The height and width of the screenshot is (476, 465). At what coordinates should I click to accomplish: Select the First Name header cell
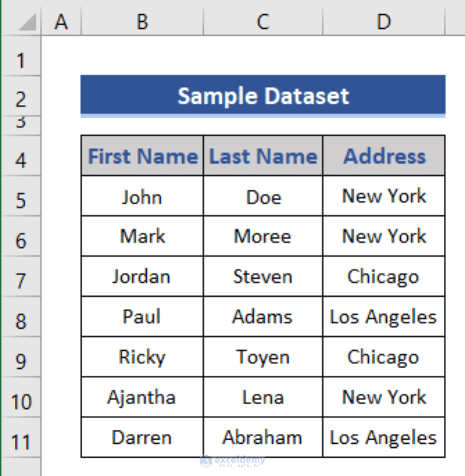[x=141, y=156]
